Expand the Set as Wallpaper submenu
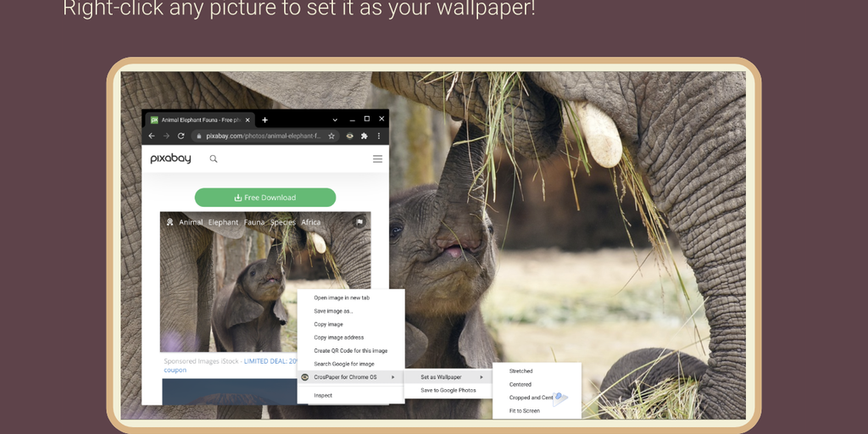The image size is (868, 434). (x=449, y=377)
